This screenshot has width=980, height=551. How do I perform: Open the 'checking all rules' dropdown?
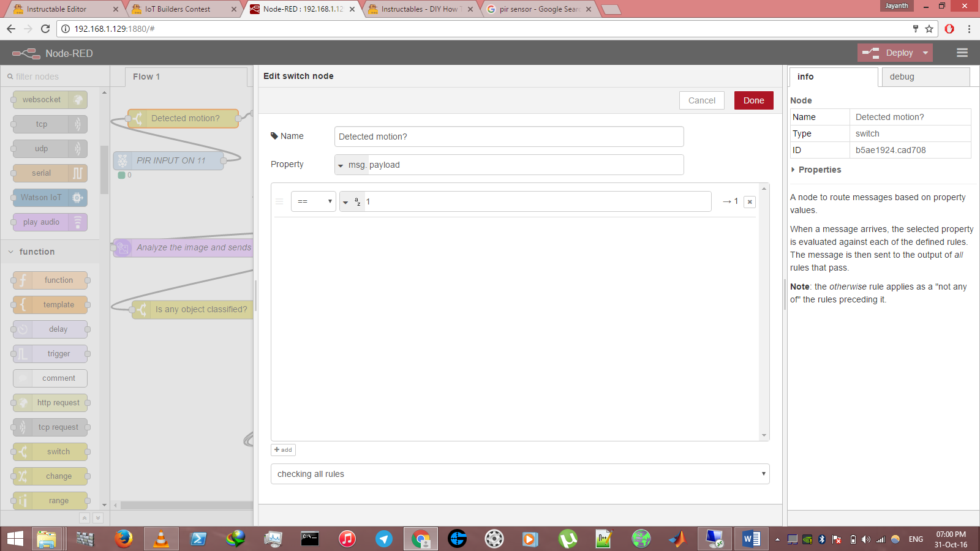(x=520, y=473)
